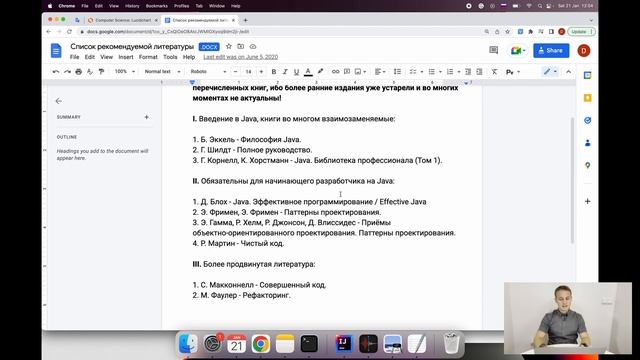Open the Roboto font dropdown
This screenshot has width=640, height=360.
click(x=208, y=72)
